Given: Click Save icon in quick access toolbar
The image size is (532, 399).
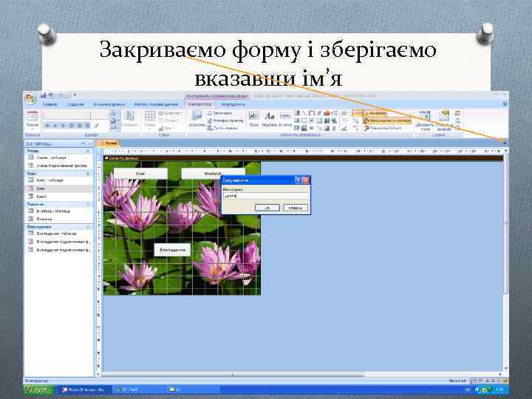Looking at the screenshot, I should point(43,95).
